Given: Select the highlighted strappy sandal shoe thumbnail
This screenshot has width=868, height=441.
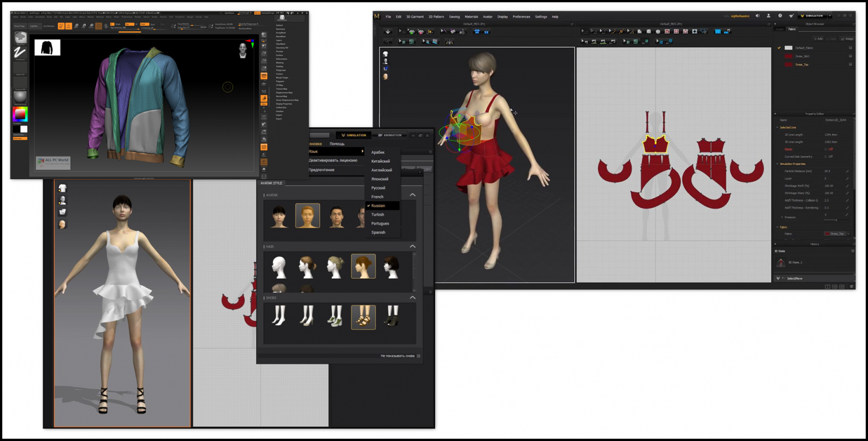Looking at the screenshot, I should pyautogui.click(x=363, y=317).
